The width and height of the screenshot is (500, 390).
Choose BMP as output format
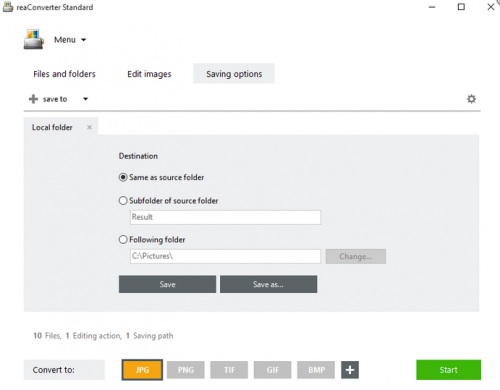coord(316,370)
